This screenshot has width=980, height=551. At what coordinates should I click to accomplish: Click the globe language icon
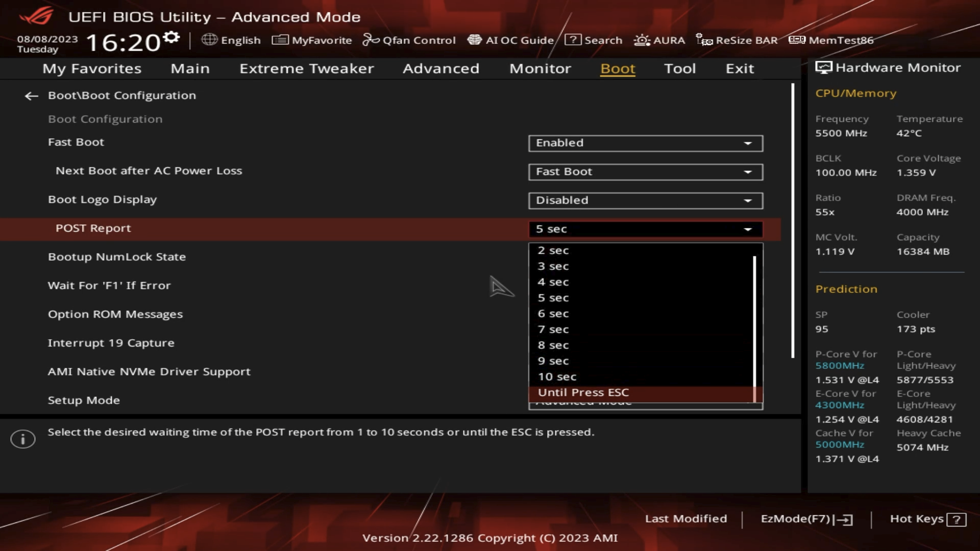coord(209,40)
